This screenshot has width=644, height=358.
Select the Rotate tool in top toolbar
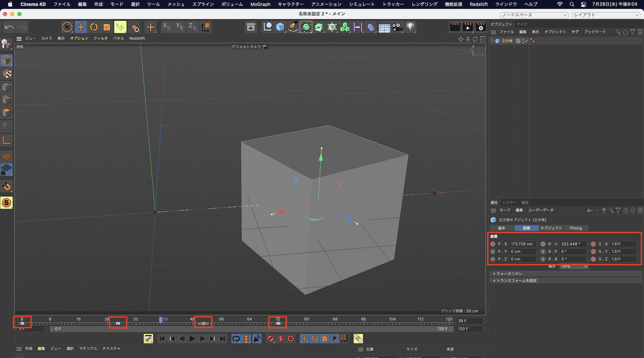(94, 27)
